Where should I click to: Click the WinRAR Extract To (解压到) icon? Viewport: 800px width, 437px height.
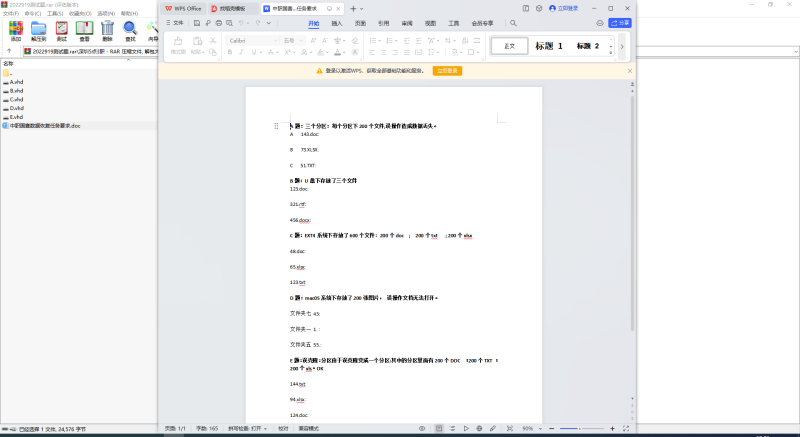point(38,29)
